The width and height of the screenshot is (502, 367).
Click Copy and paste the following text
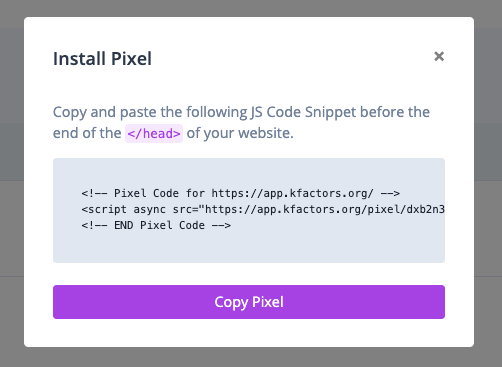pos(150,112)
